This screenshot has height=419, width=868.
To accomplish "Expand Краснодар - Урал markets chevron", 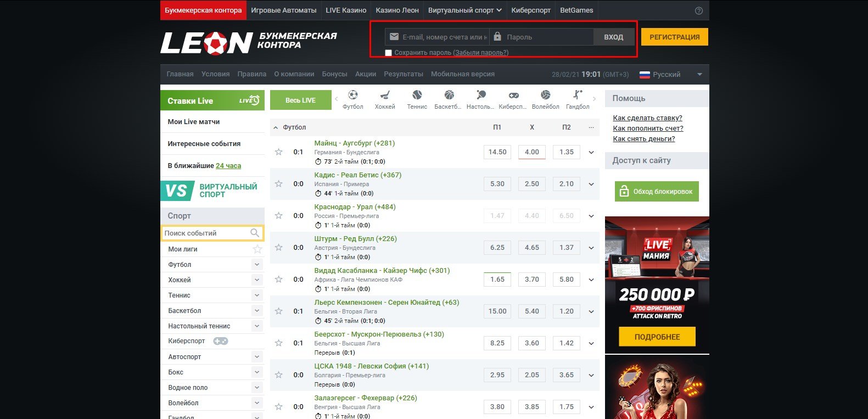I will [x=591, y=216].
